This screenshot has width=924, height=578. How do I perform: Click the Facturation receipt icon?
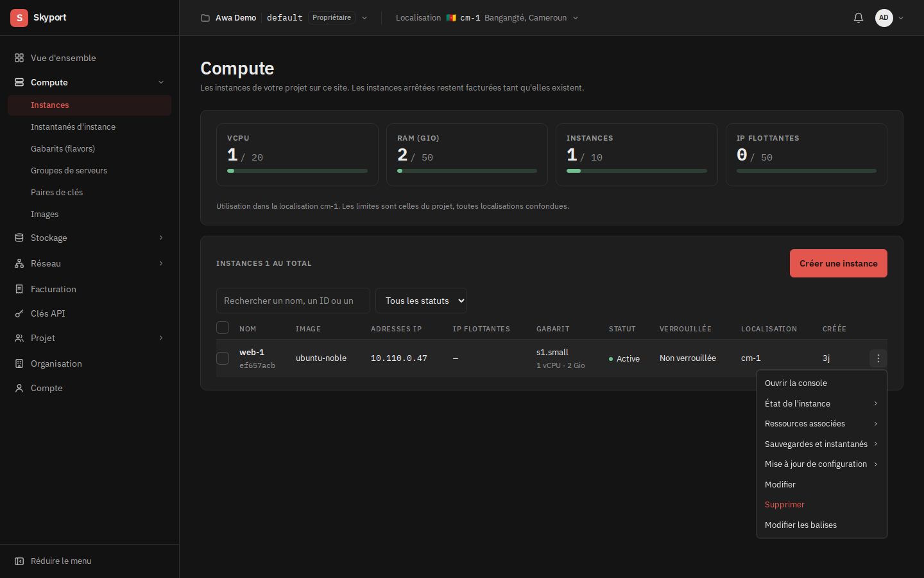[x=19, y=289]
